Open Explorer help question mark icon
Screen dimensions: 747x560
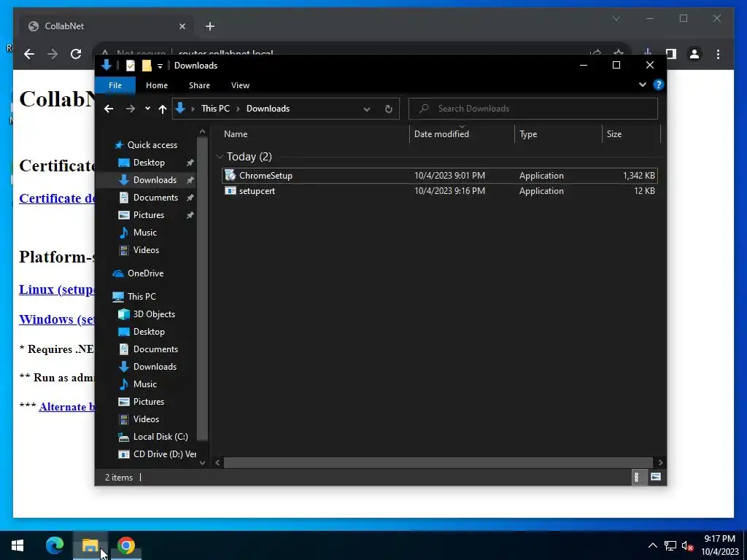[659, 85]
